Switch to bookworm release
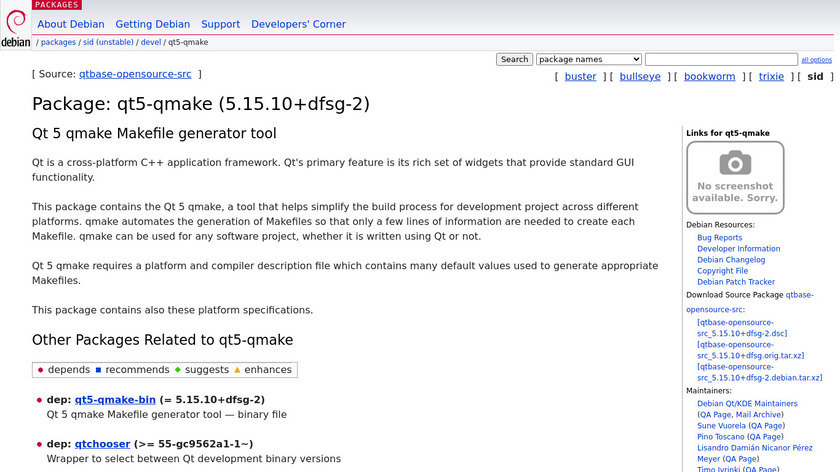 [x=709, y=77]
